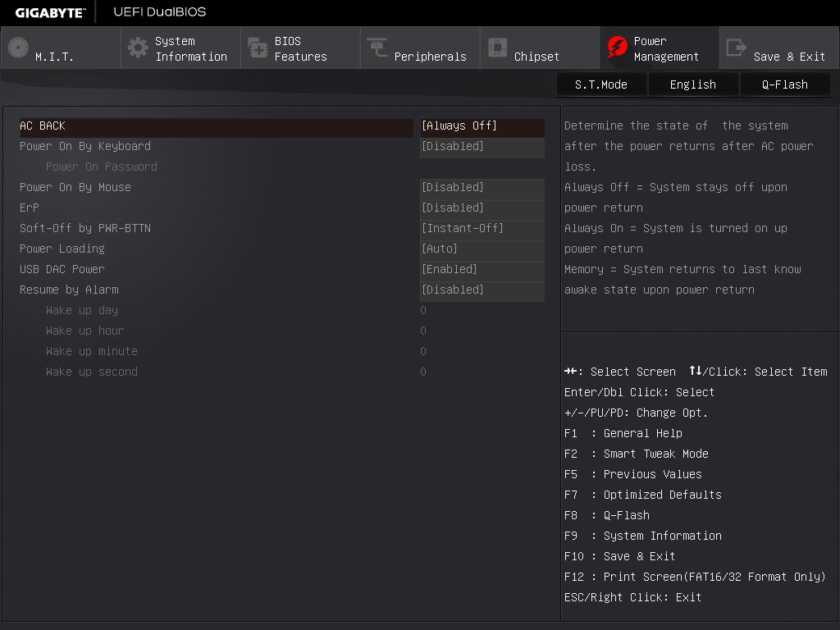The width and height of the screenshot is (840, 630).
Task: Click the ESC/Right Click: Exit line
Action: [632, 597]
